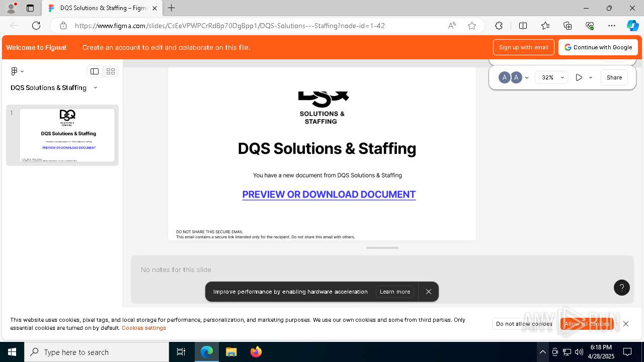The image size is (644, 362).
Task: Open the help question mark button
Action: click(622, 288)
